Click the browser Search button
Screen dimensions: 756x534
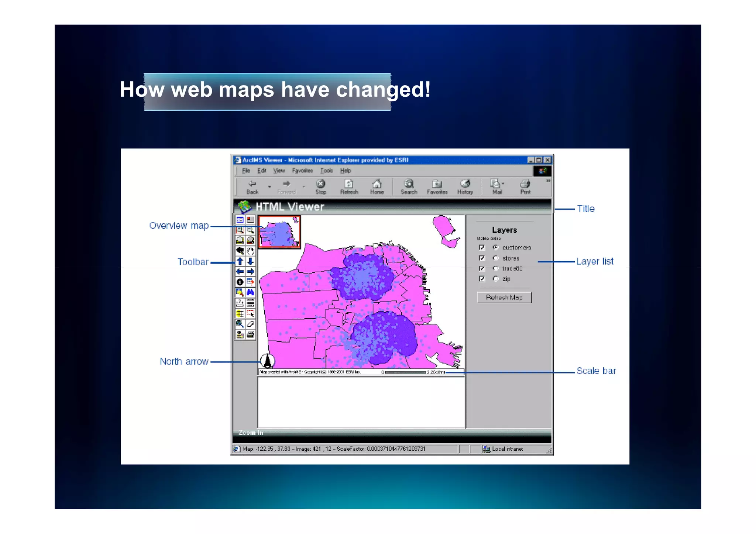[409, 187]
